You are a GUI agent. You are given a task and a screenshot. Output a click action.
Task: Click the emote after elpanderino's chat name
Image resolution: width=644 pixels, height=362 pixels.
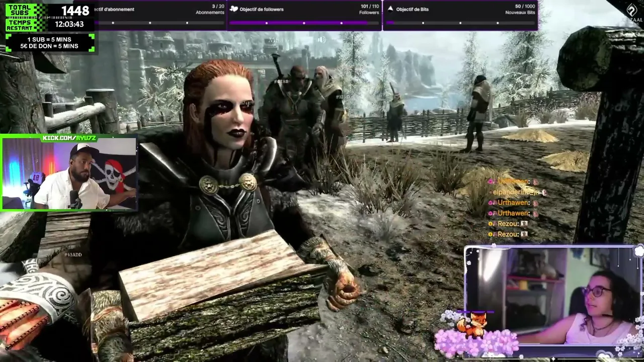coord(543,193)
